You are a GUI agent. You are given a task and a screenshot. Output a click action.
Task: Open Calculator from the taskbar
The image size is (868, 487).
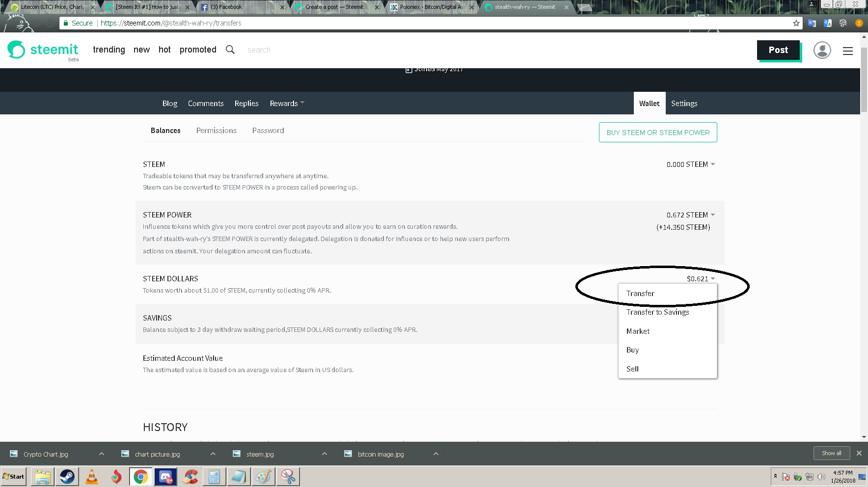pos(215,477)
